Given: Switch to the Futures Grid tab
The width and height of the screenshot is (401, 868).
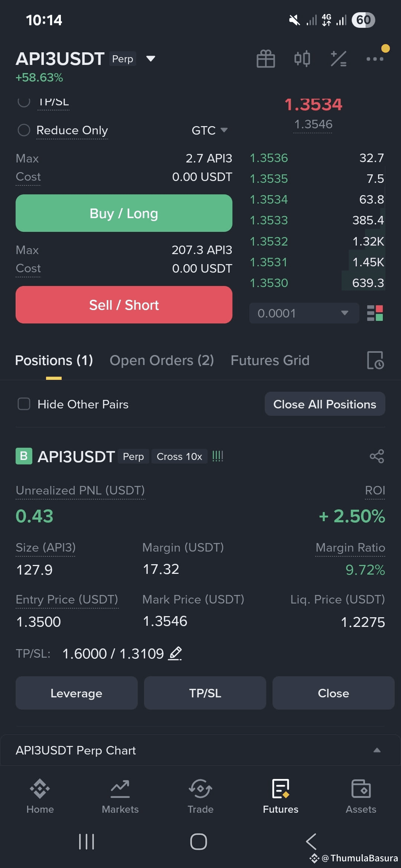Looking at the screenshot, I should (270, 360).
